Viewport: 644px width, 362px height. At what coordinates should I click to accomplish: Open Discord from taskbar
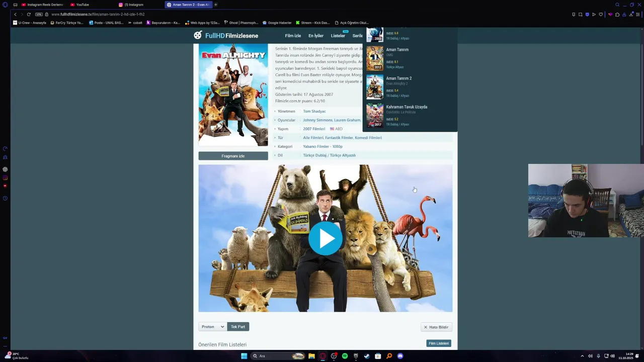[x=400, y=356]
